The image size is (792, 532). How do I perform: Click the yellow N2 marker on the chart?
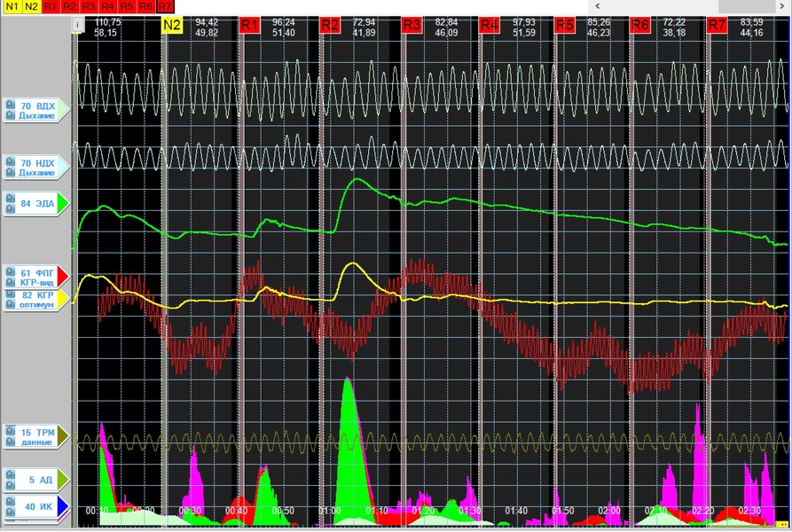(x=171, y=25)
